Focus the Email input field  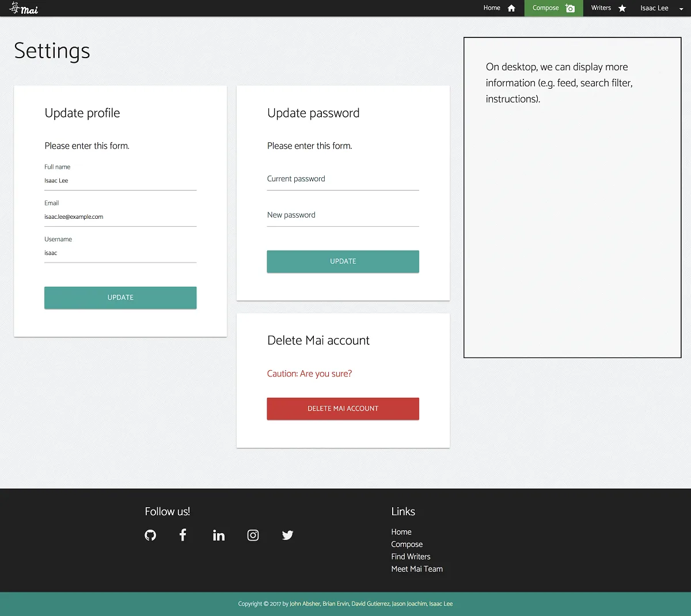click(x=120, y=217)
